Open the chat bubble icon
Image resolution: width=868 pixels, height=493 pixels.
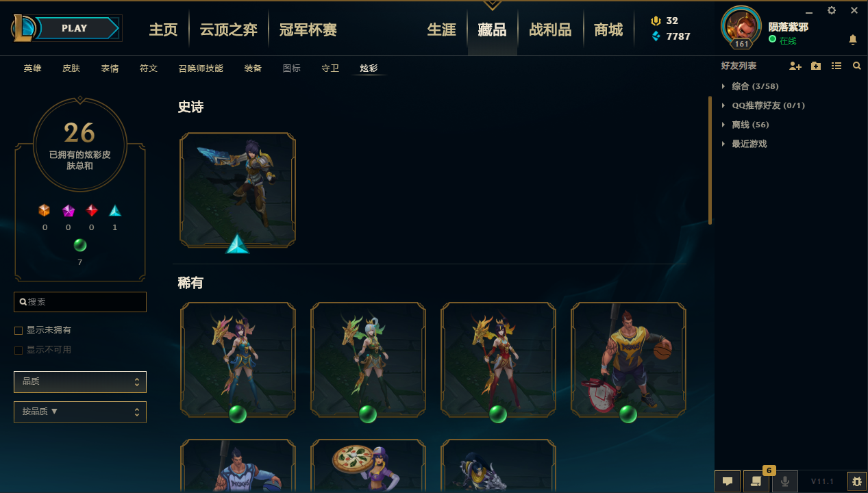point(728,481)
